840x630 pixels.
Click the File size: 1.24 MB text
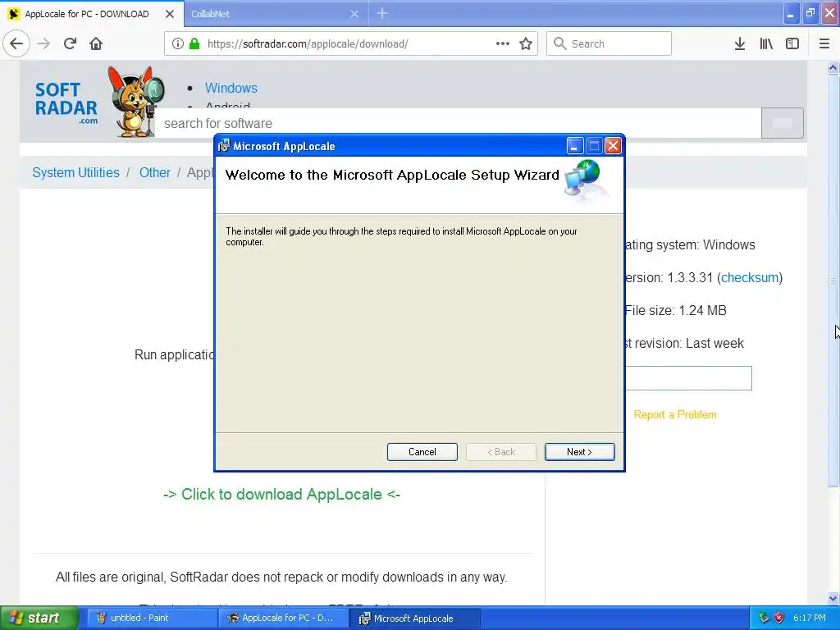(x=676, y=311)
